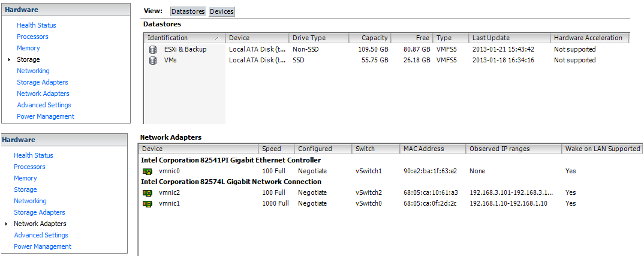644x256 pixels.
Task: Sort adapters by MAC Address column header
Action: point(432,149)
